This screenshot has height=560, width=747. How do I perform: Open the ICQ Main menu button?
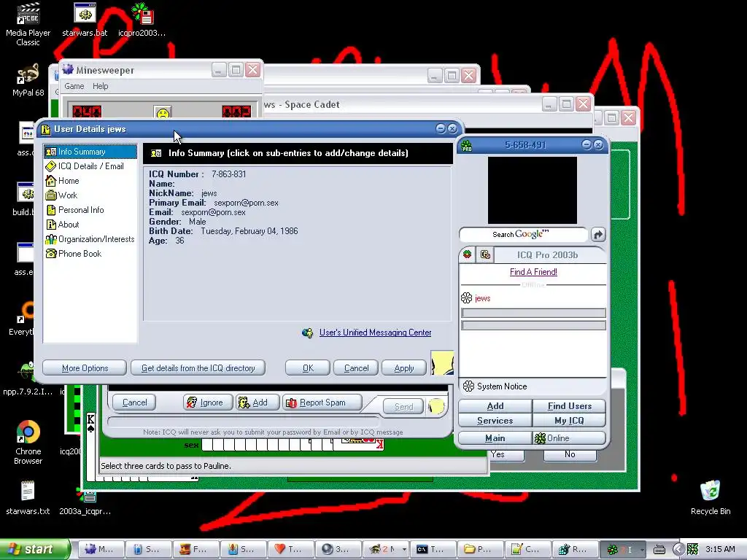point(495,438)
